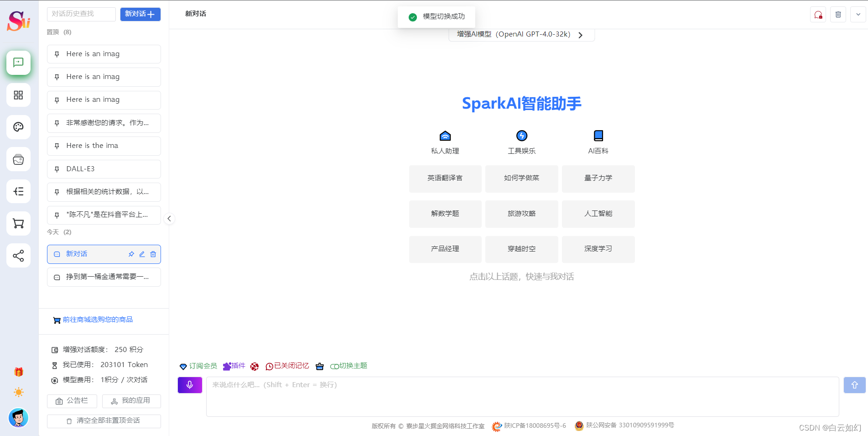Click the send arrow button
The width and height of the screenshot is (868, 436).
point(854,385)
